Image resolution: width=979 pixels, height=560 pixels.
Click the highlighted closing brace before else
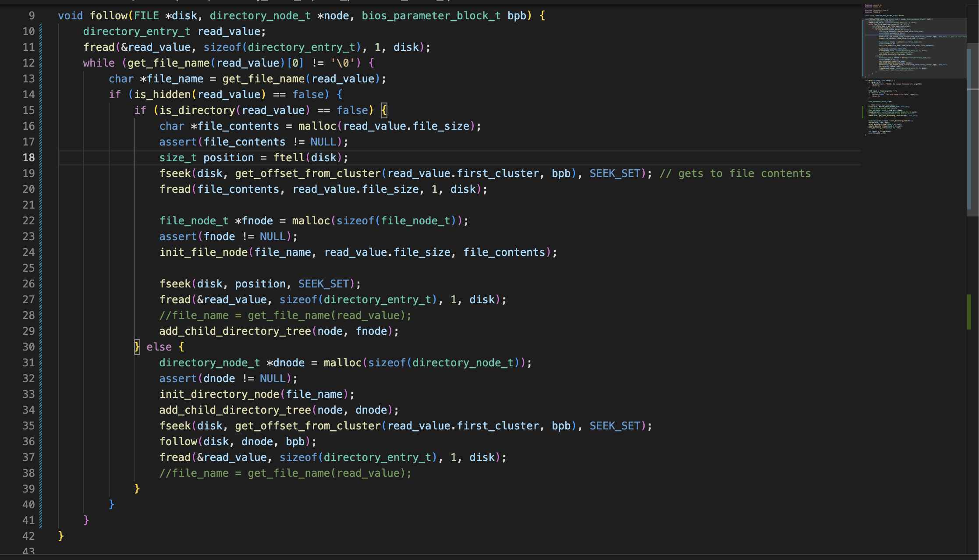(137, 347)
